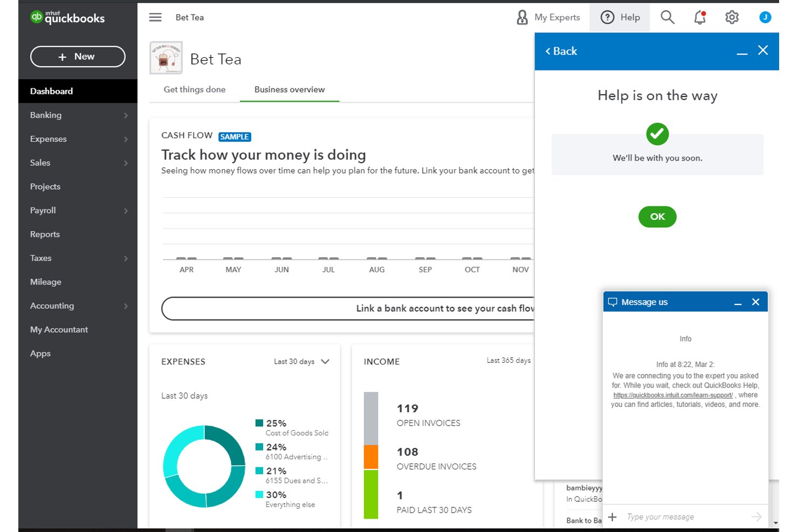
Task: Expand the Payroll submenu arrow
Action: [x=126, y=211]
